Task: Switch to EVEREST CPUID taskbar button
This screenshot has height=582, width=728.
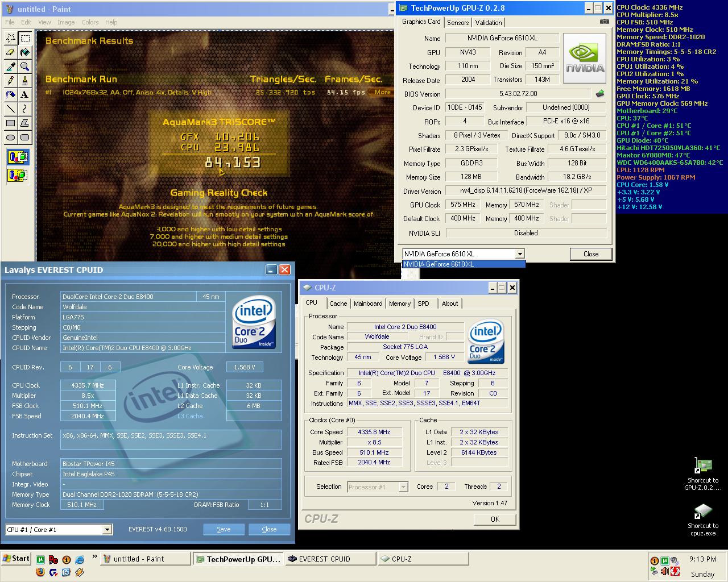Action: point(330,559)
